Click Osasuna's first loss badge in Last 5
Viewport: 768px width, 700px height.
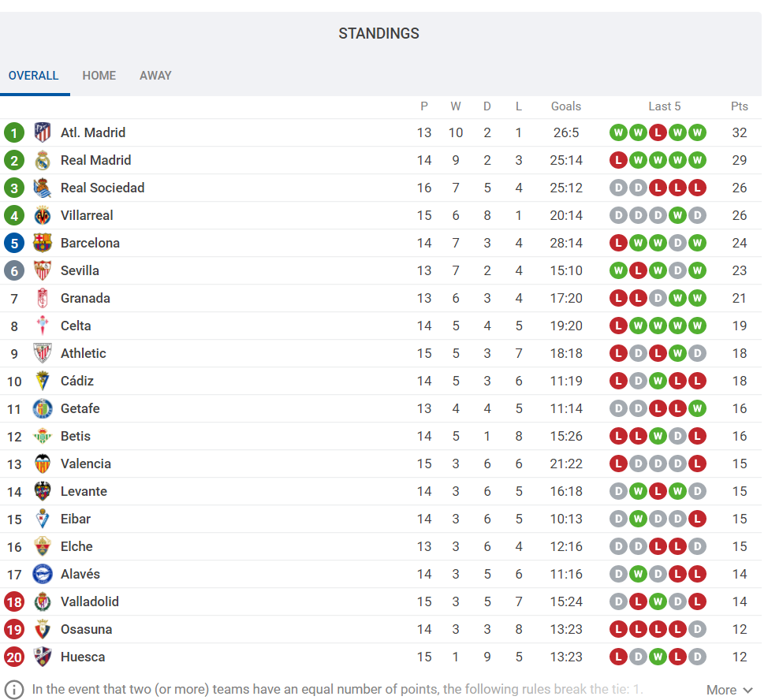pos(618,629)
